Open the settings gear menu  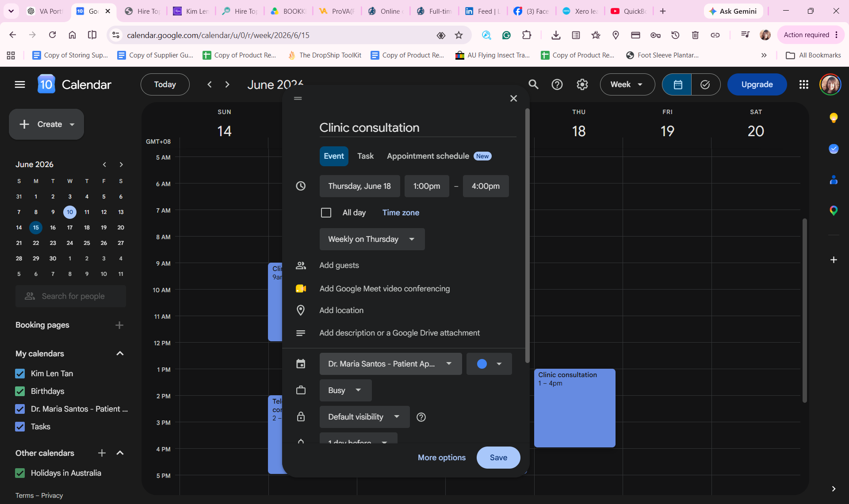[x=582, y=84]
